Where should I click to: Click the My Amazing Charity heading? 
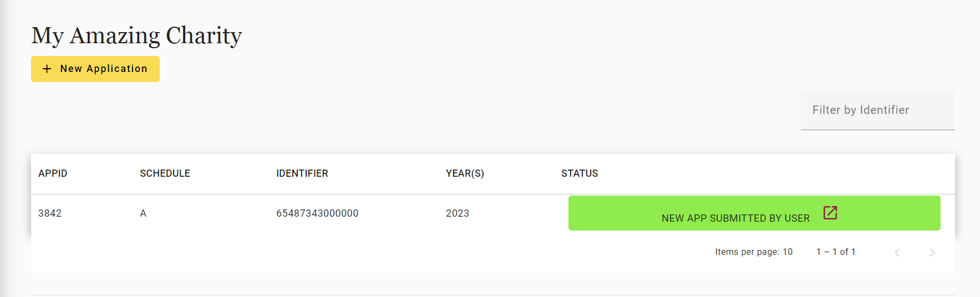tap(136, 35)
